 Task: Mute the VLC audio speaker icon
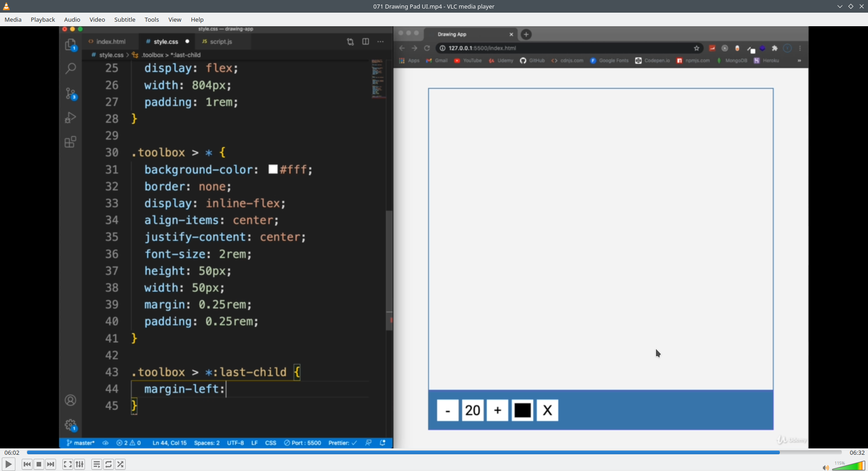click(826, 467)
